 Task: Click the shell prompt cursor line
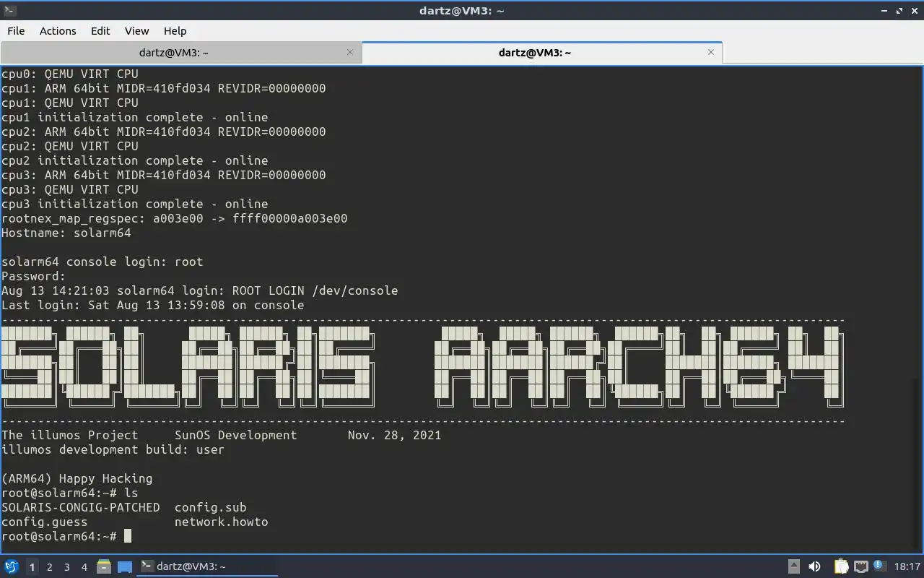(x=66, y=536)
